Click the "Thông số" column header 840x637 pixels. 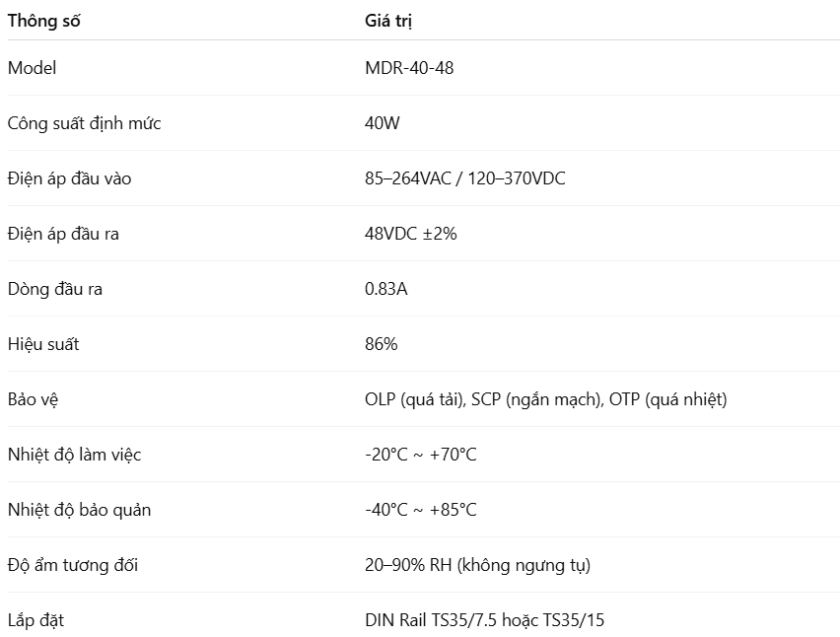click(x=43, y=20)
